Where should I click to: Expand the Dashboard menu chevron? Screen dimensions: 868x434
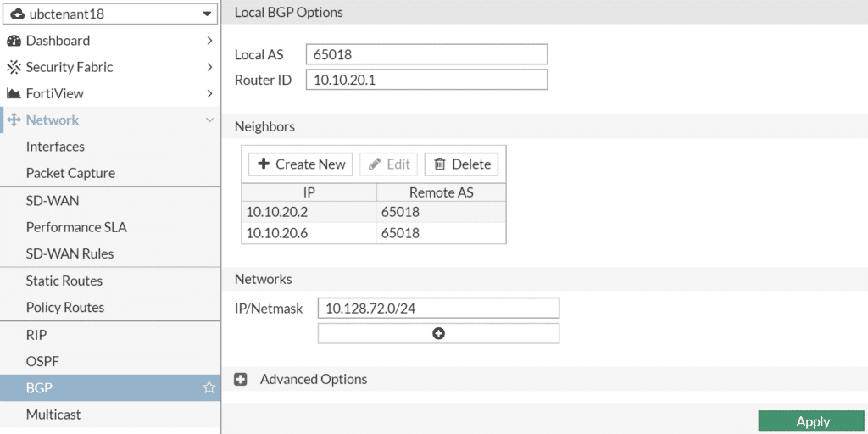click(x=209, y=41)
